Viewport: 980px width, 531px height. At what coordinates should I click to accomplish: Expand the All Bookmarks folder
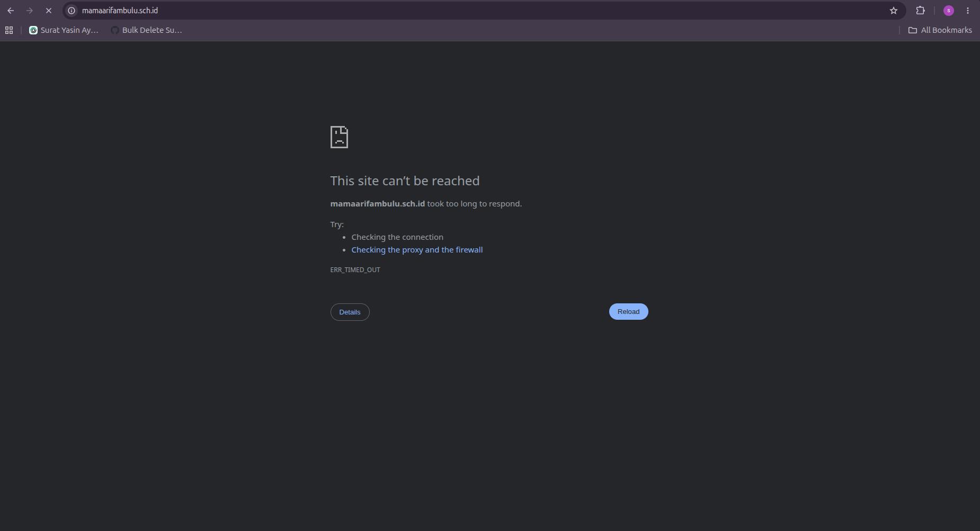coord(940,30)
